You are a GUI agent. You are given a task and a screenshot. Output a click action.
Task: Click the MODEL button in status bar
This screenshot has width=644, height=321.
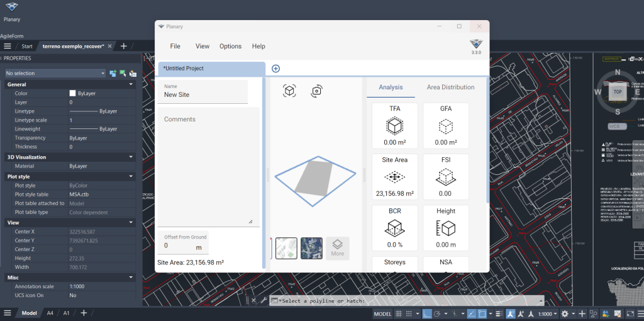(383, 314)
